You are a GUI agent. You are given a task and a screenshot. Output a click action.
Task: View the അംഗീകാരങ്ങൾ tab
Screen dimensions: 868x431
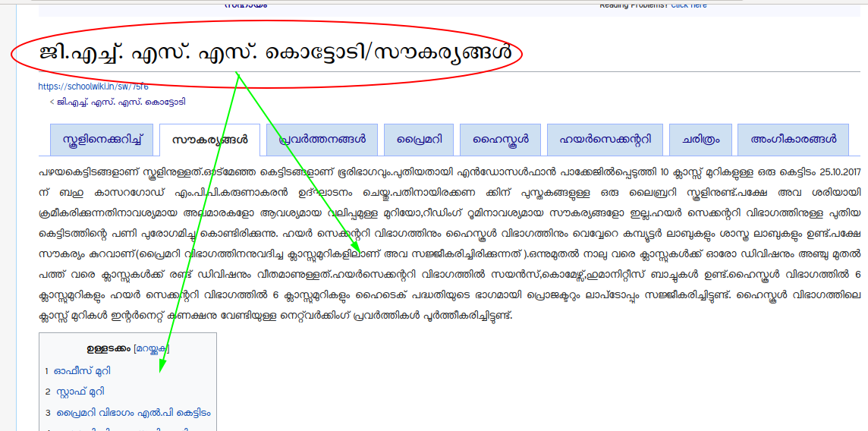[793, 140]
